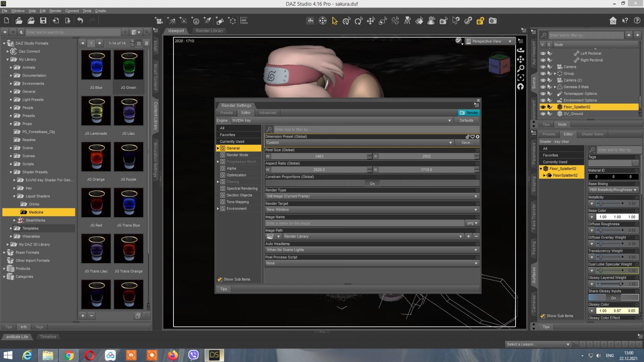Create a new scene with New File icon

click(x=6, y=21)
